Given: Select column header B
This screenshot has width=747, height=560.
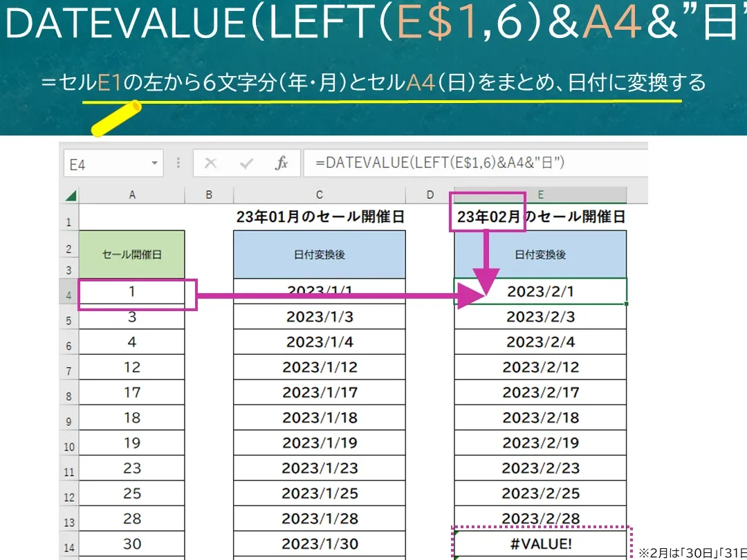Looking at the screenshot, I should coord(210,194).
